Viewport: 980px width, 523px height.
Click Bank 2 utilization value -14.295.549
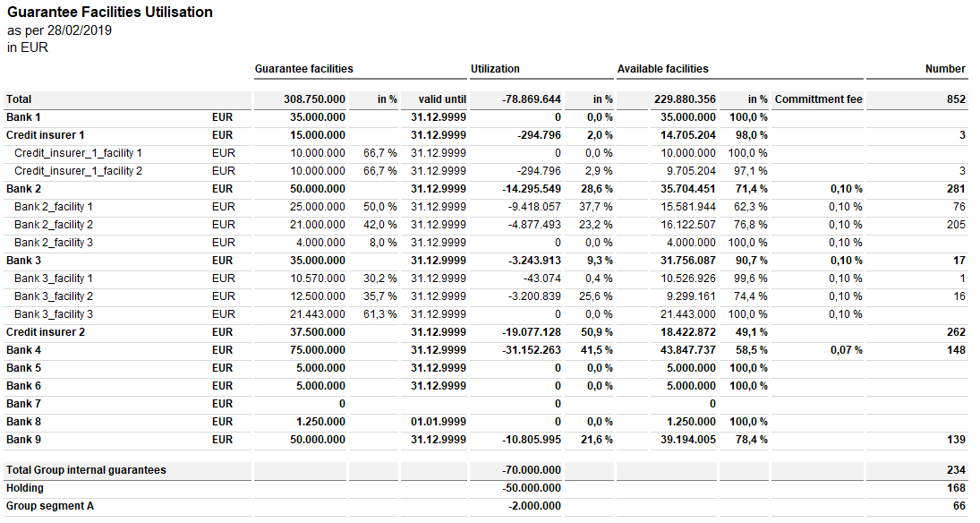click(x=532, y=189)
